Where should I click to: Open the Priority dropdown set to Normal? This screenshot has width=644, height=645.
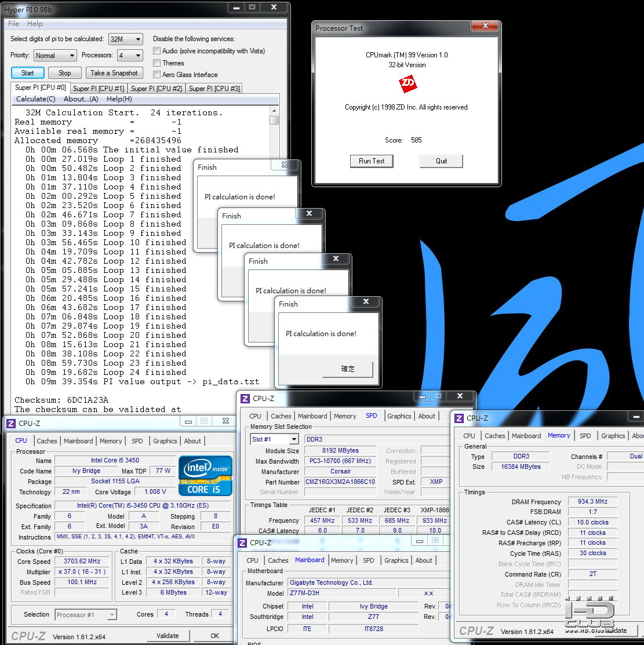[55, 55]
